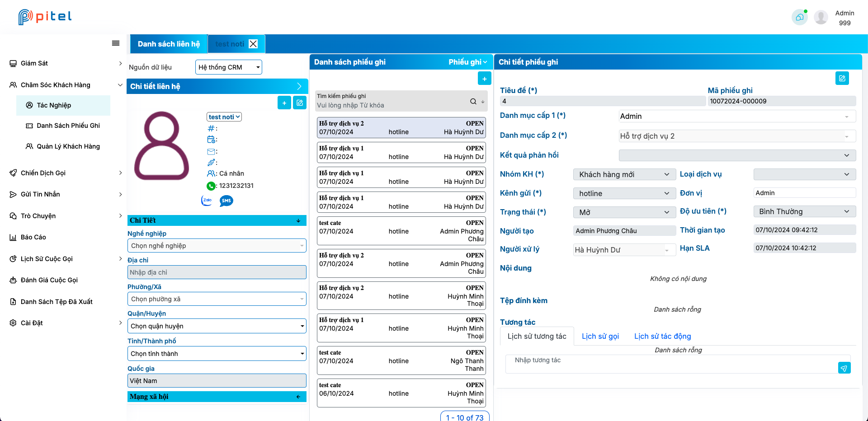Click the Zalo chat icon
868x421 pixels.
click(x=207, y=201)
